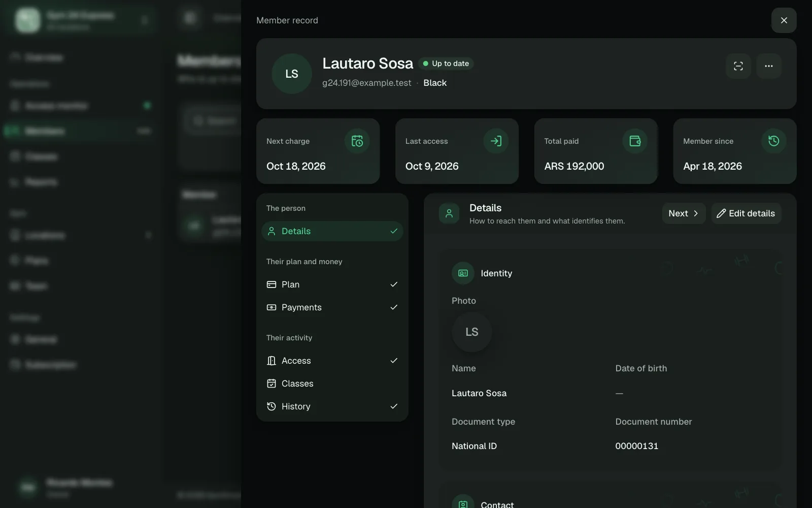Open the Payments section
This screenshot has height=508, width=812.
[332, 307]
